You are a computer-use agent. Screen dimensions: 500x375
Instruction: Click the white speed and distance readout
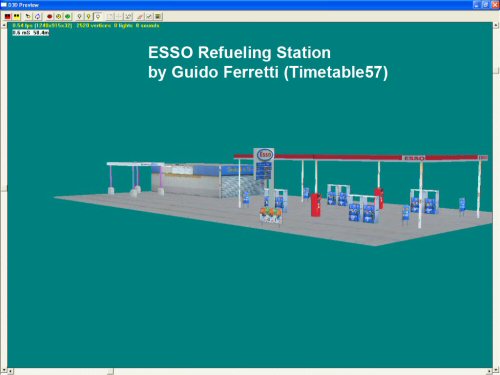[x=31, y=33]
